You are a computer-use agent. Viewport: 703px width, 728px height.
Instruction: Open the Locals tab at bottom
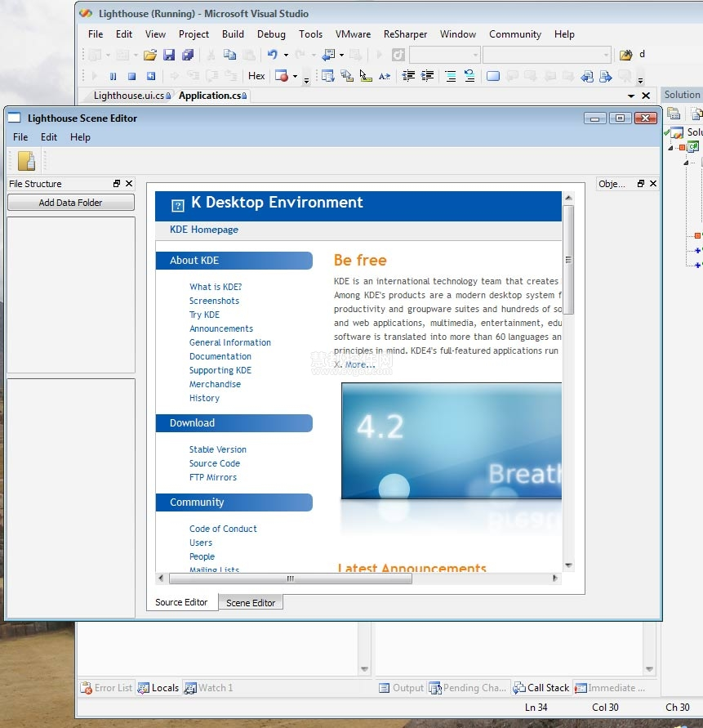click(158, 688)
